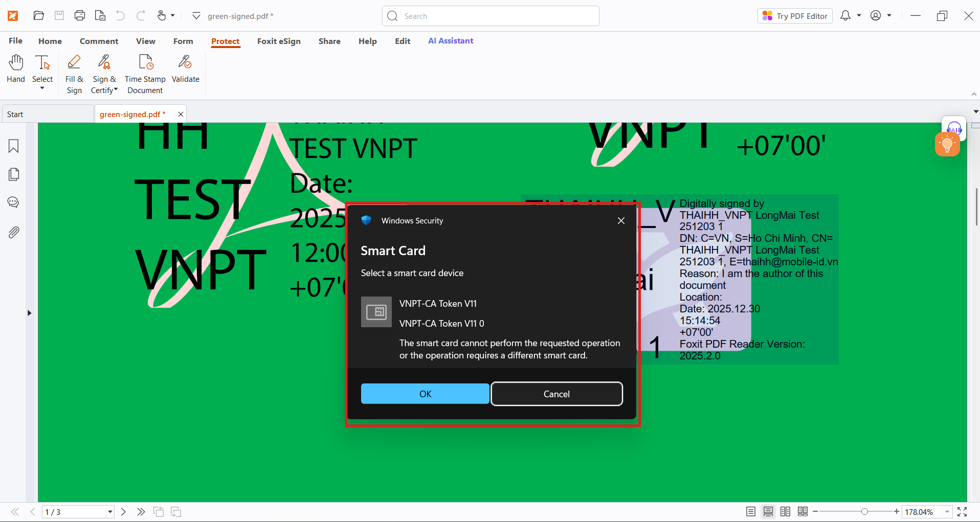The image size is (980, 522).
Task: Open the Attachments paperclip panel
Action: [14, 232]
